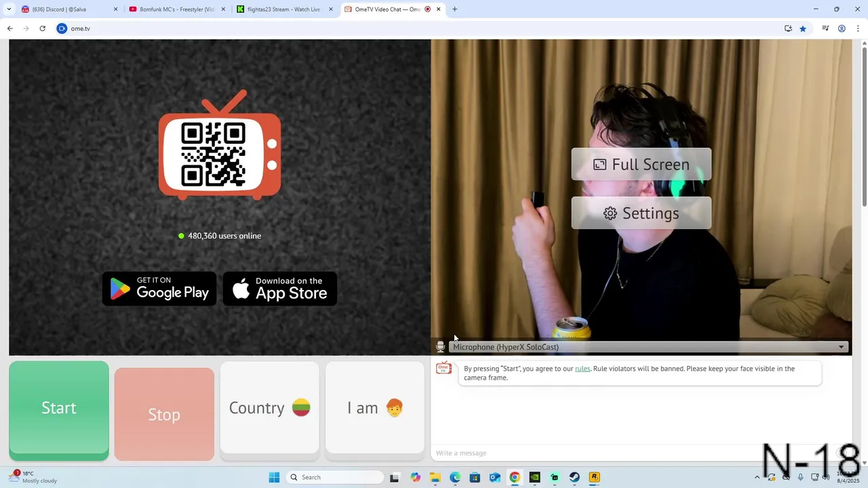Click the Stop button

164,414
